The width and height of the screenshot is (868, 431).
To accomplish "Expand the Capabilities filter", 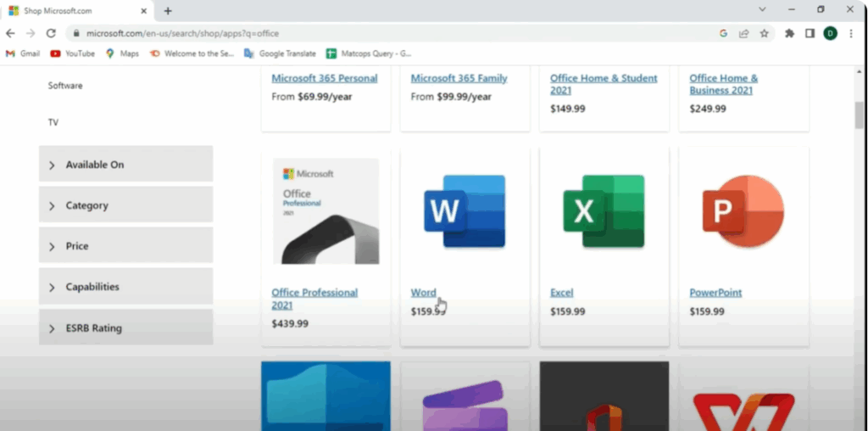I will (x=125, y=287).
